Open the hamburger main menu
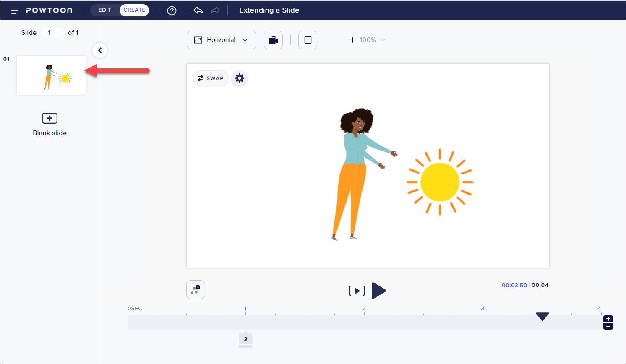This screenshot has width=626, height=364. (x=14, y=10)
